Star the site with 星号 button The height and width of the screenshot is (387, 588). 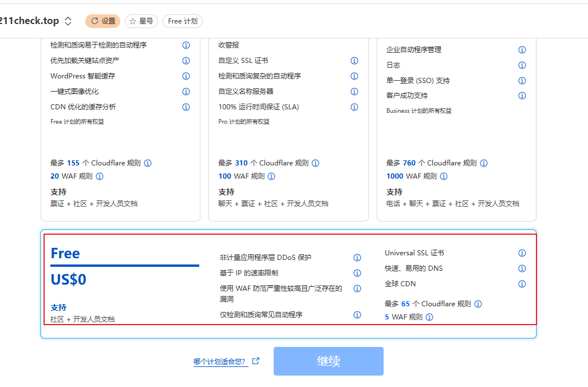(x=141, y=21)
